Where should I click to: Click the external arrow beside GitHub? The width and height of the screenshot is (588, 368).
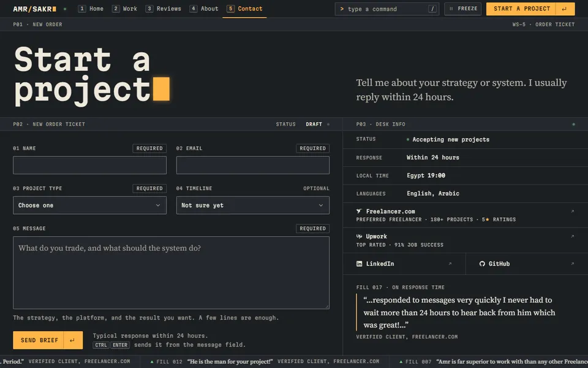[x=572, y=264]
